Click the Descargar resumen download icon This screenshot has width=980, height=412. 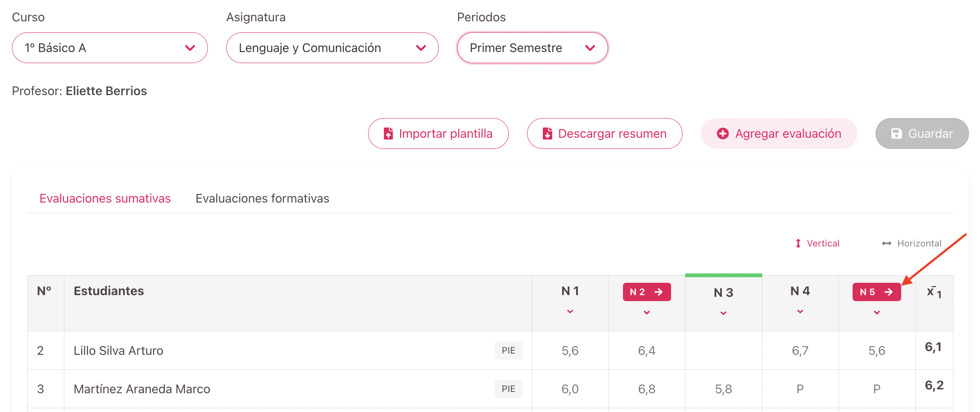(547, 133)
